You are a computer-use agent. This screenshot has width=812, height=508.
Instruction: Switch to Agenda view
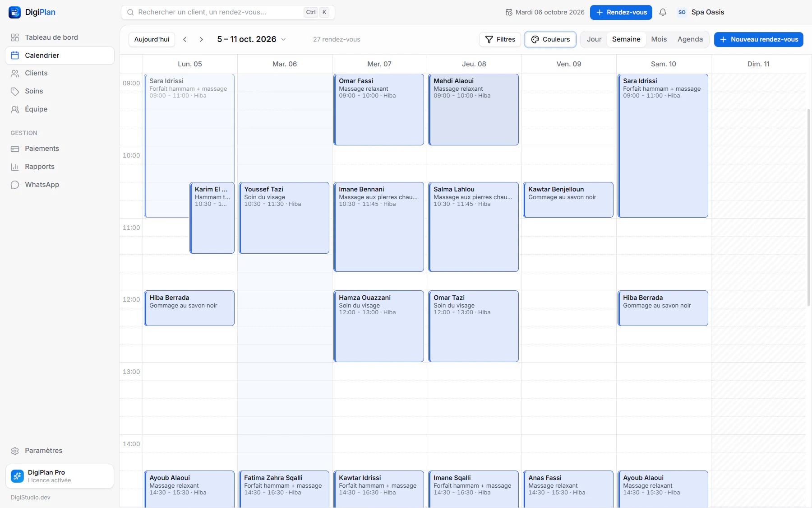point(690,39)
